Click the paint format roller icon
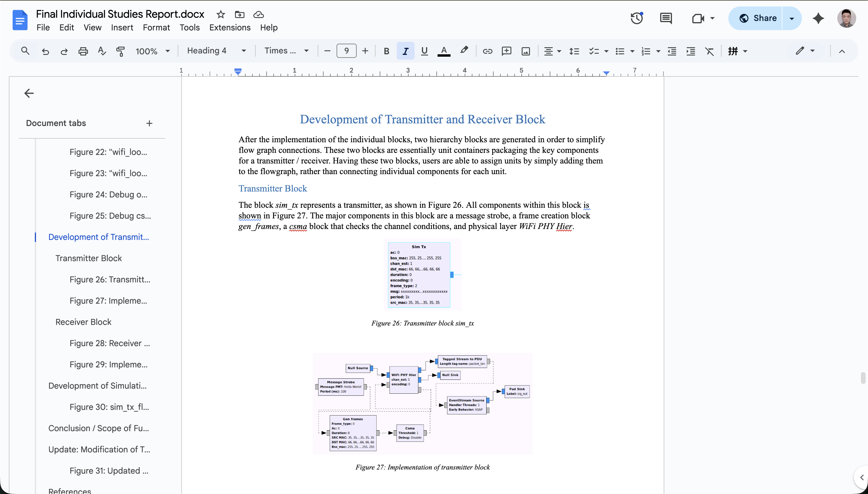This screenshot has height=494, width=868. click(x=120, y=51)
